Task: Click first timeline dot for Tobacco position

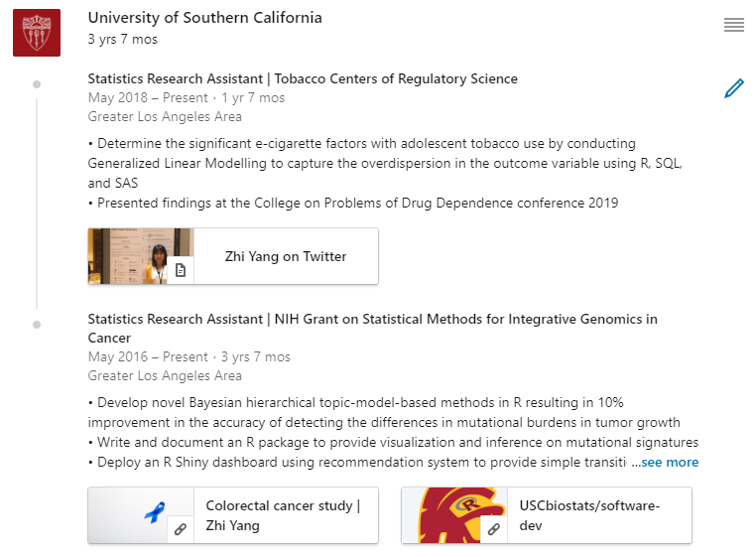Action: (x=37, y=84)
